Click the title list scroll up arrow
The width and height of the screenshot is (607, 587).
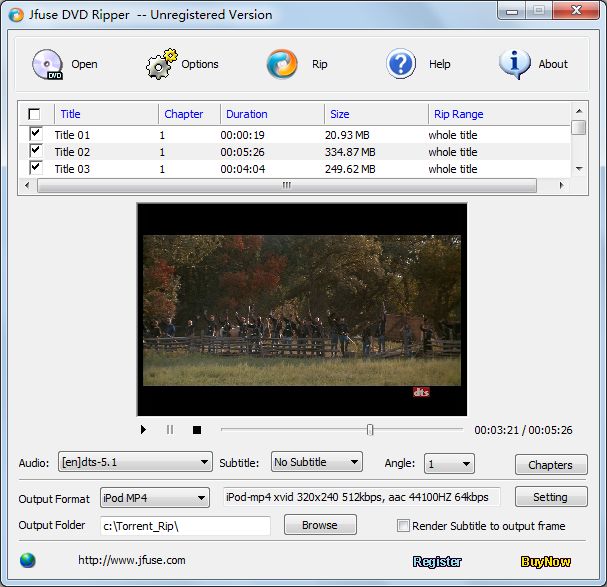coord(579,111)
